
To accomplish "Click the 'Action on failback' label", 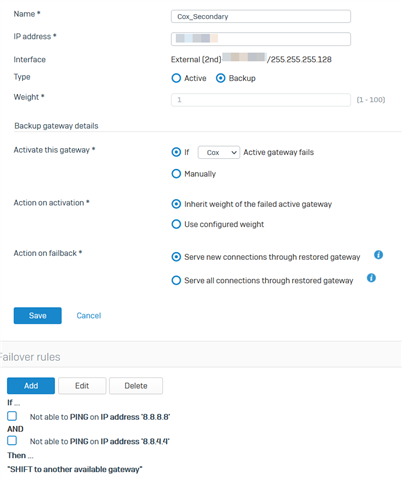I will click(48, 253).
